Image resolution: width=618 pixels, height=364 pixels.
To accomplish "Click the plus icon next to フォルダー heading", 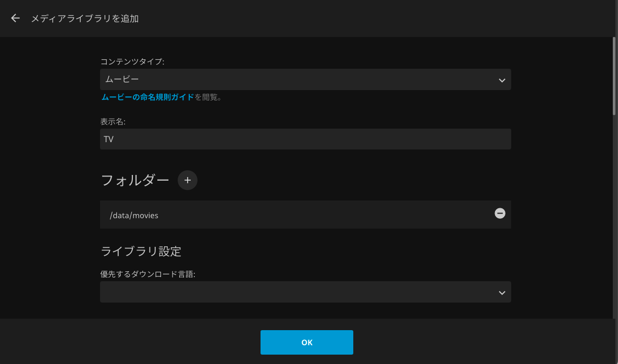I will coord(187,180).
